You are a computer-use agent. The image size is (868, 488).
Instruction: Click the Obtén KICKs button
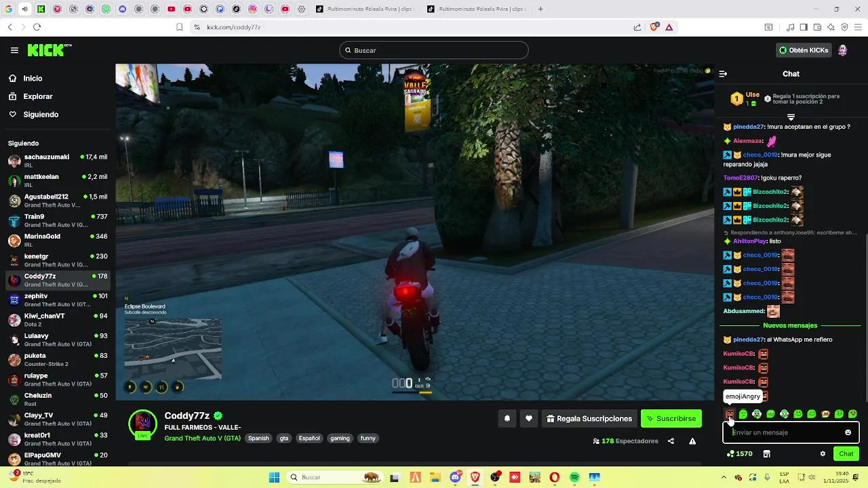coord(804,50)
